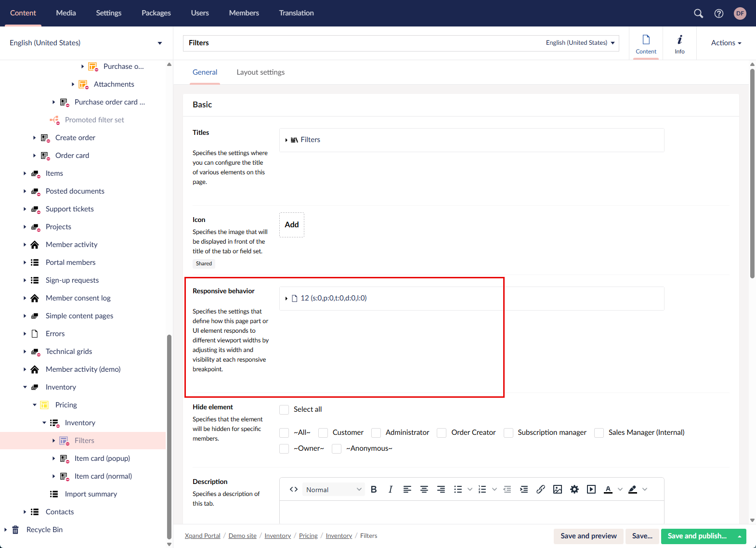Follow the Demo site breadcrumb link
Screen dimensions: 756x548
click(x=242, y=536)
